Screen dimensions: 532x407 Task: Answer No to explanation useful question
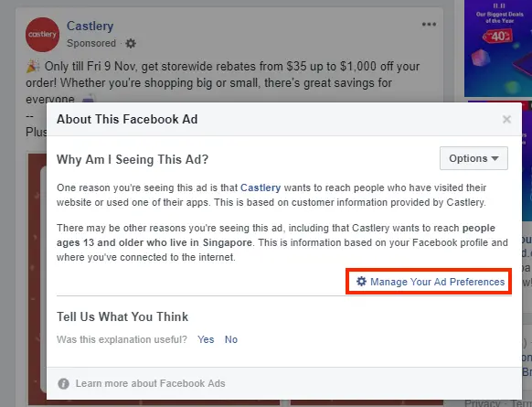click(231, 339)
